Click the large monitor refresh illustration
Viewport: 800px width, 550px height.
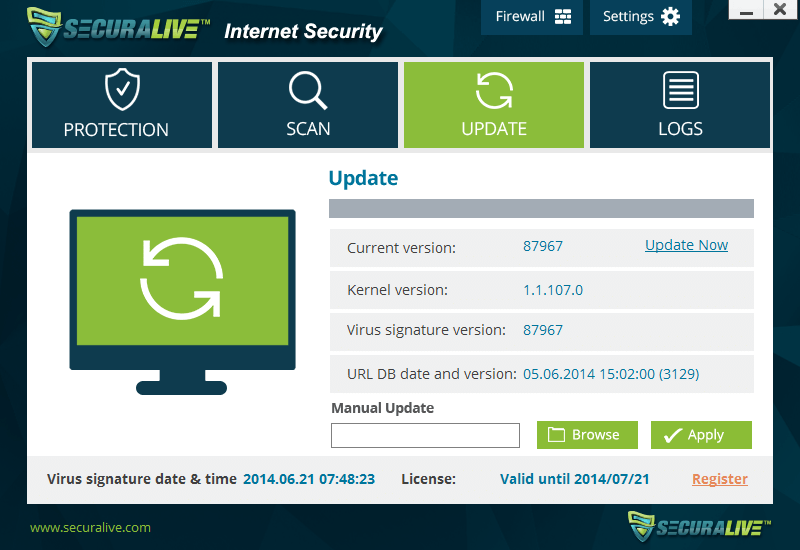click(x=182, y=302)
